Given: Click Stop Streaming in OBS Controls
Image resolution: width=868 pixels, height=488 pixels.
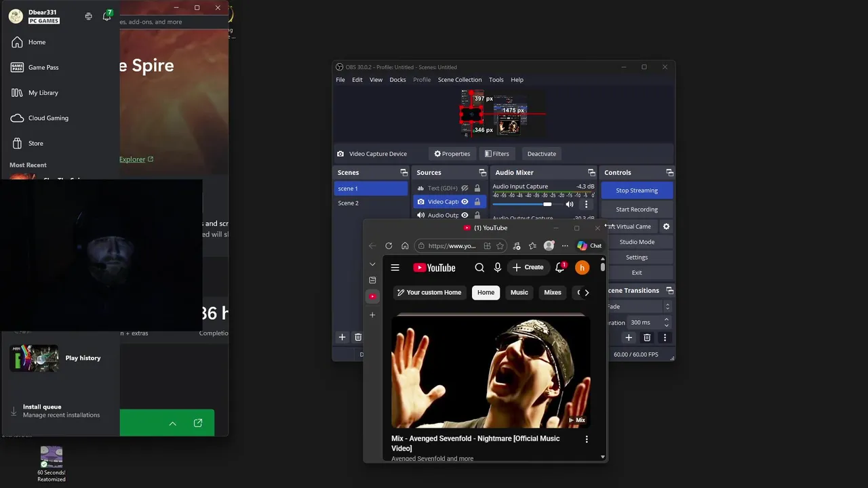Looking at the screenshot, I should pyautogui.click(x=637, y=190).
